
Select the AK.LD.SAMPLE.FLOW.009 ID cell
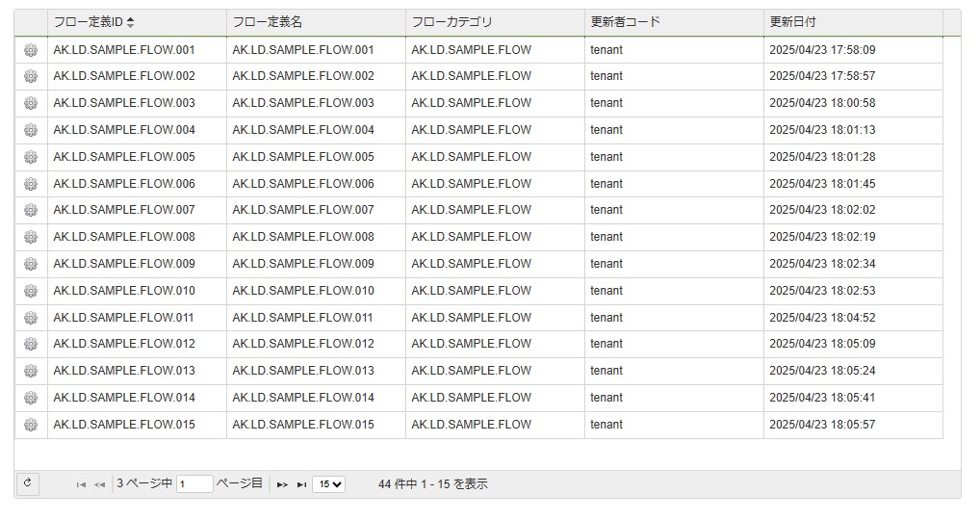pos(124,264)
